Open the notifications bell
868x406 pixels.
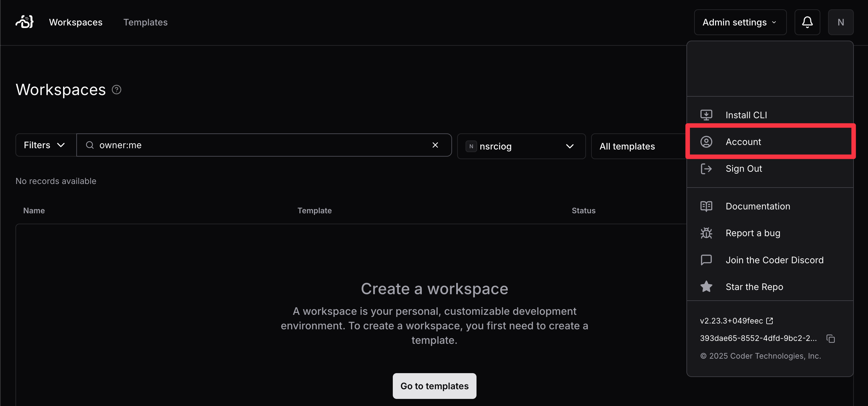point(807,22)
